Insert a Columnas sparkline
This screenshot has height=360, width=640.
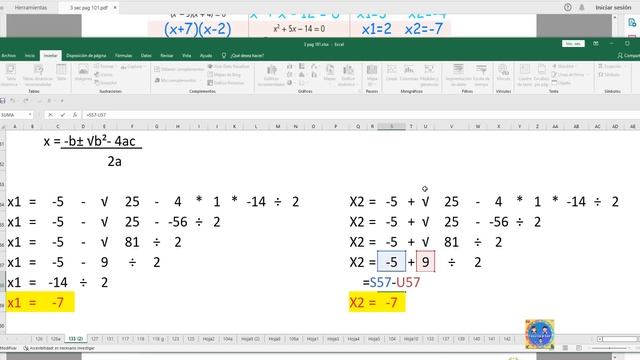tap(409, 73)
